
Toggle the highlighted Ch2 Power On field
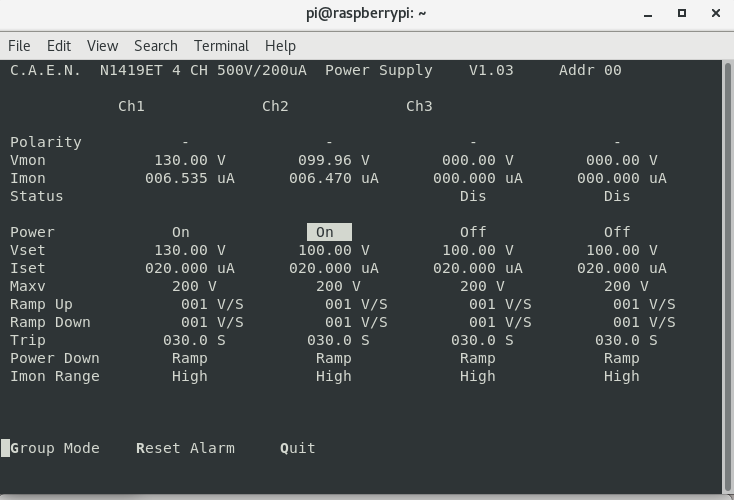[x=328, y=232]
